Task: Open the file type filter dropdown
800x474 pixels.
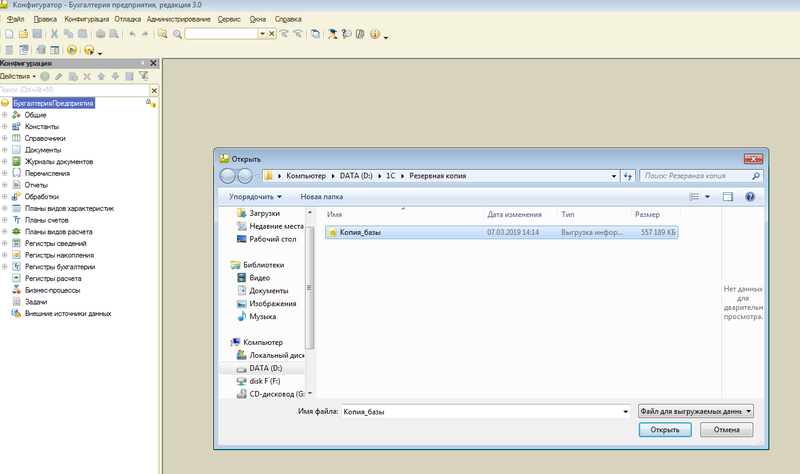Action: (696, 411)
